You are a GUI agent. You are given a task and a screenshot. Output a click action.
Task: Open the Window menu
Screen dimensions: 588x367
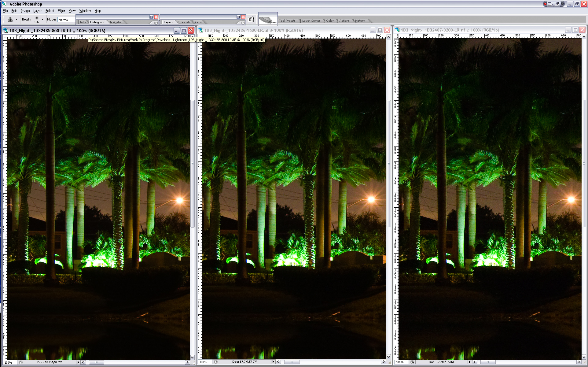(85, 11)
